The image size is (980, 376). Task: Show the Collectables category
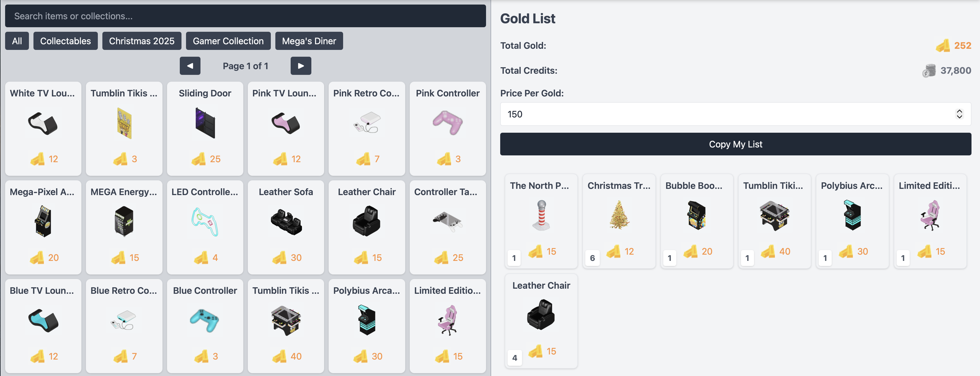[x=66, y=41]
